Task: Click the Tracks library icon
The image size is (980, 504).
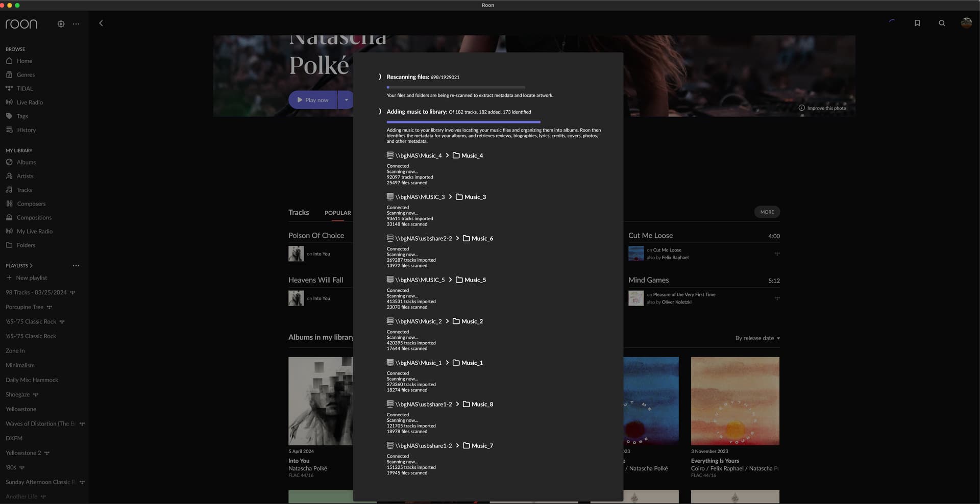Action: pyautogui.click(x=9, y=190)
